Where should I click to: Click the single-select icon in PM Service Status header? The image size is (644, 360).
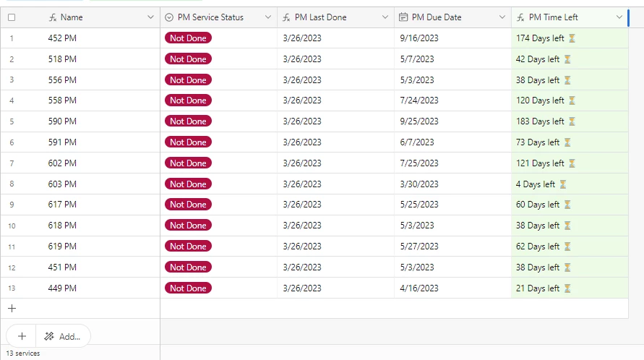169,17
